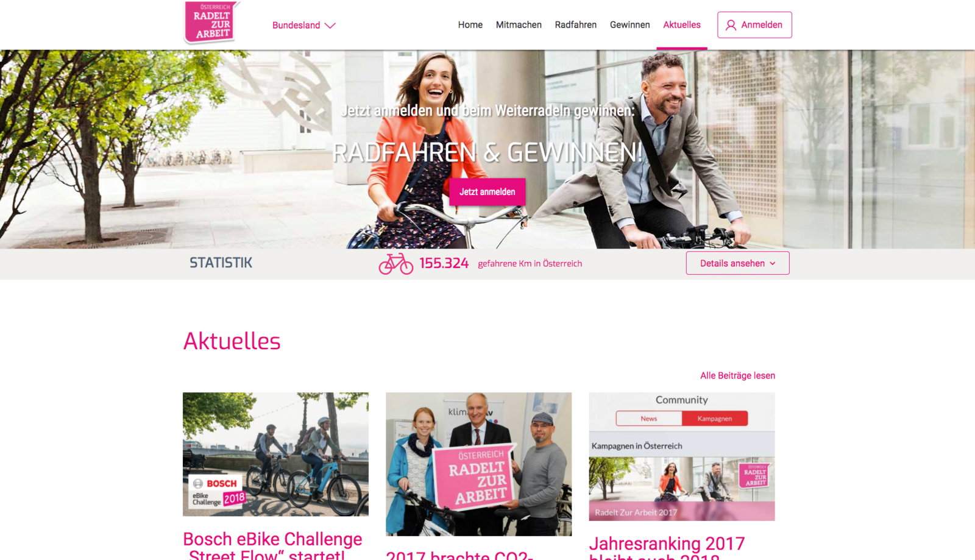Viewport: 975px width, 560px height.
Task: Click the Jetzt anmelden button
Action: [x=487, y=192]
